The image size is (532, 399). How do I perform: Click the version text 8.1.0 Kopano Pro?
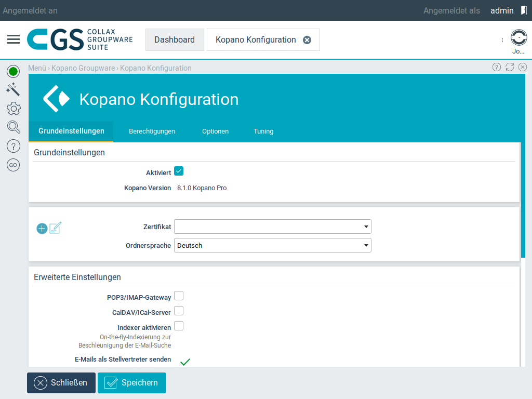202,188
